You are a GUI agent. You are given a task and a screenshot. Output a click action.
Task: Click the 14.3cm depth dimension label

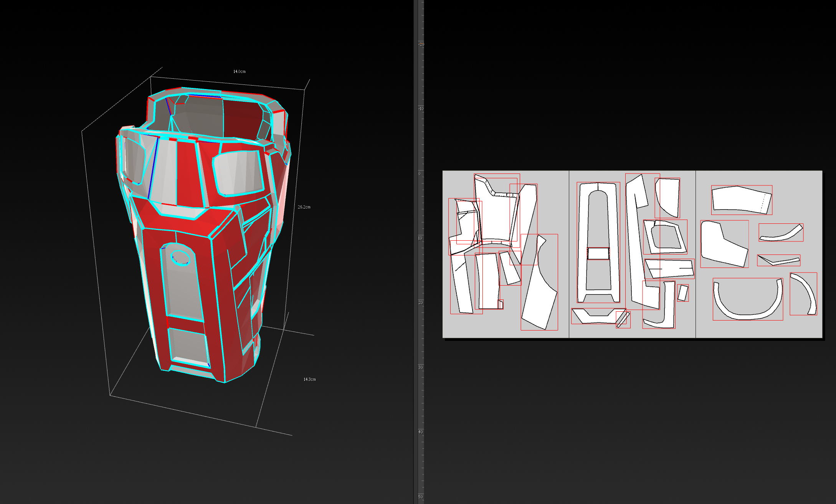click(309, 379)
